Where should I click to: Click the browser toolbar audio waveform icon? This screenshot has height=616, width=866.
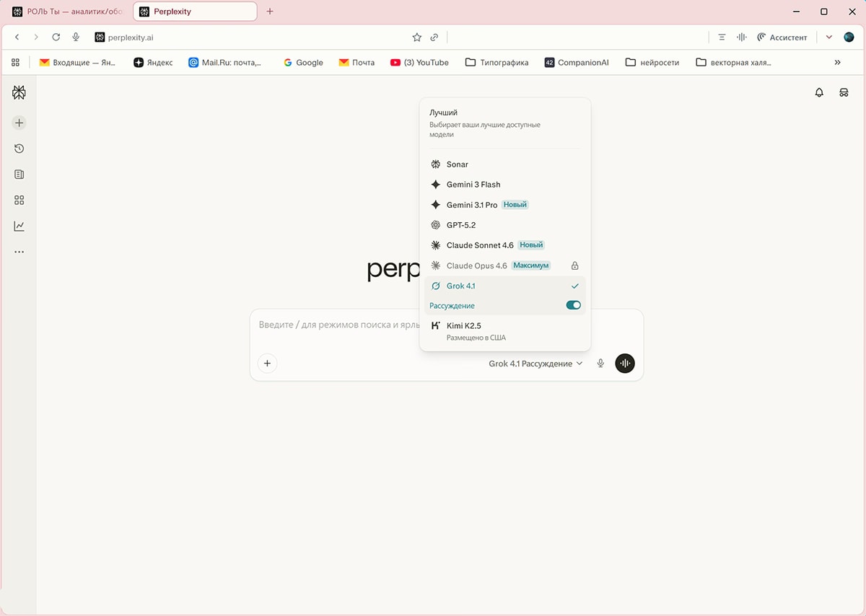tap(741, 37)
